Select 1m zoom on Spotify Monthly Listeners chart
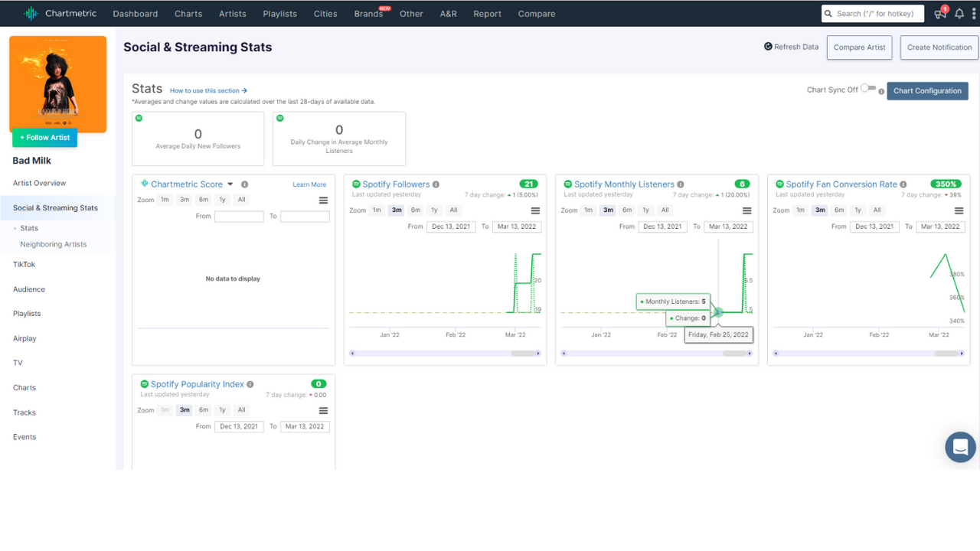This screenshot has height=551, width=980. coord(588,210)
